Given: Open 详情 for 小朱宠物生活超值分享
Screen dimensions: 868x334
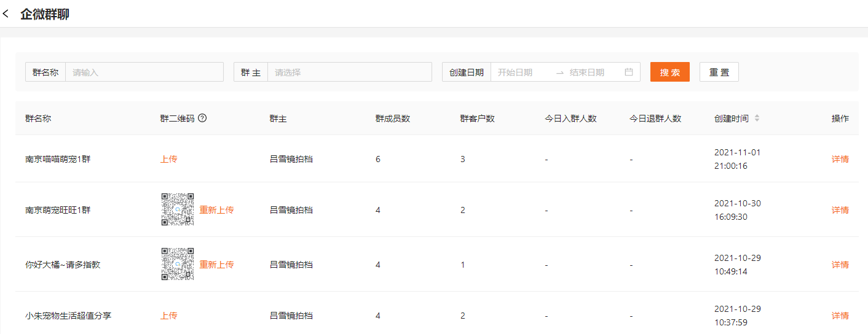Looking at the screenshot, I should click(840, 316).
